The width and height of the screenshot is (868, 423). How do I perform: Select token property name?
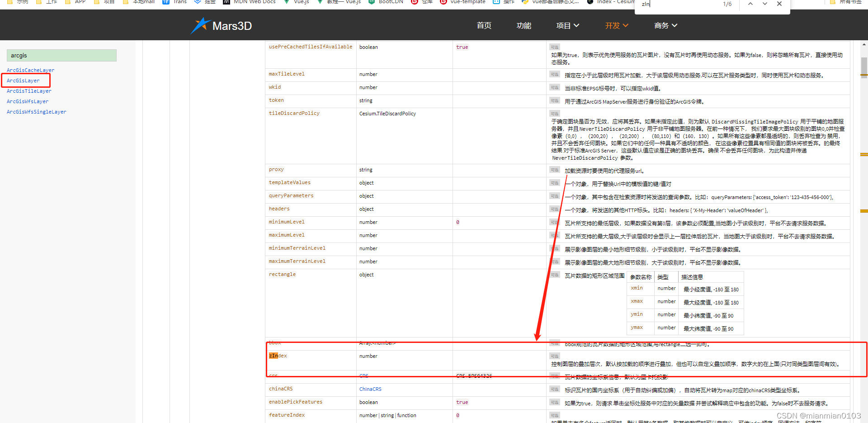[276, 100]
